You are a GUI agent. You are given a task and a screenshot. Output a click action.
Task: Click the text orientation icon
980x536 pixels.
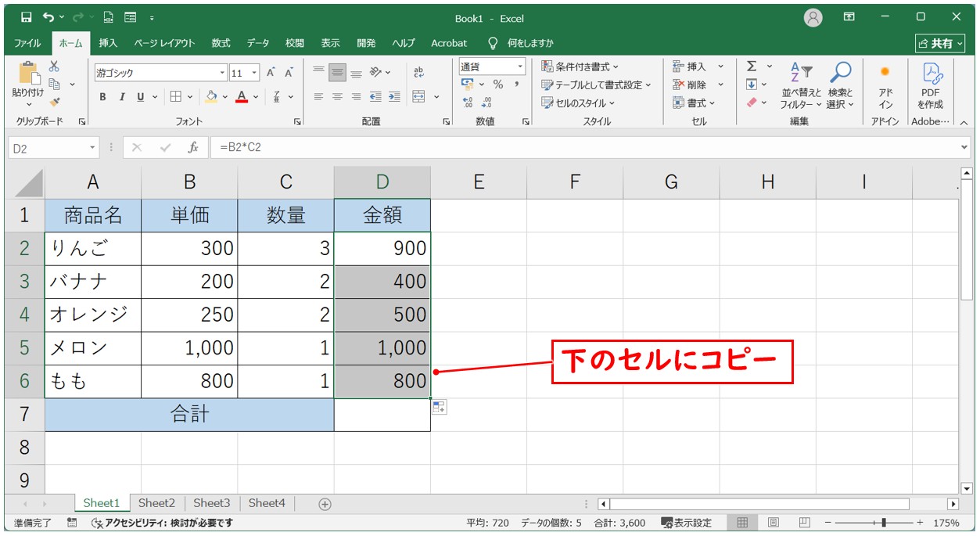[x=376, y=72]
